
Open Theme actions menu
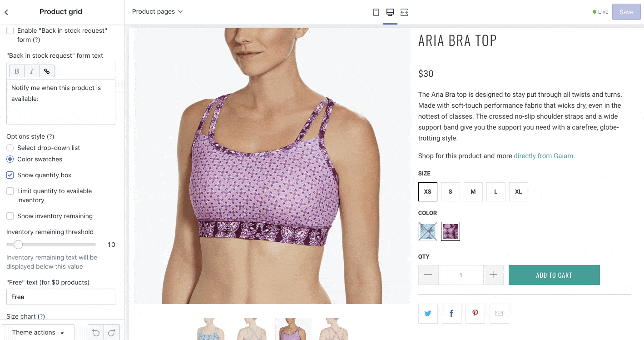38,333
